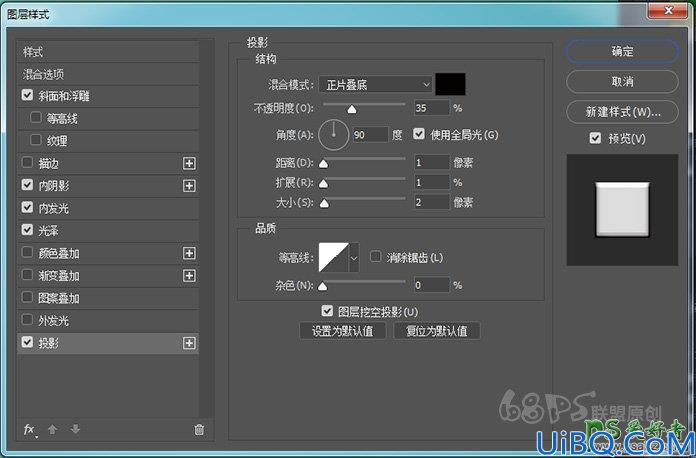This screenshot has width=696, height=458.
Task: Add another 内阴影 effect with its plus icon
Action: 189,186
